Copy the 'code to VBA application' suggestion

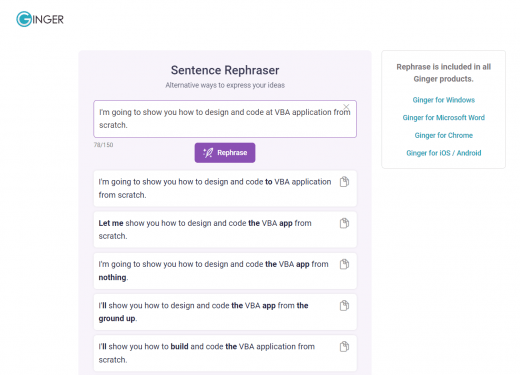click(344, 182)
